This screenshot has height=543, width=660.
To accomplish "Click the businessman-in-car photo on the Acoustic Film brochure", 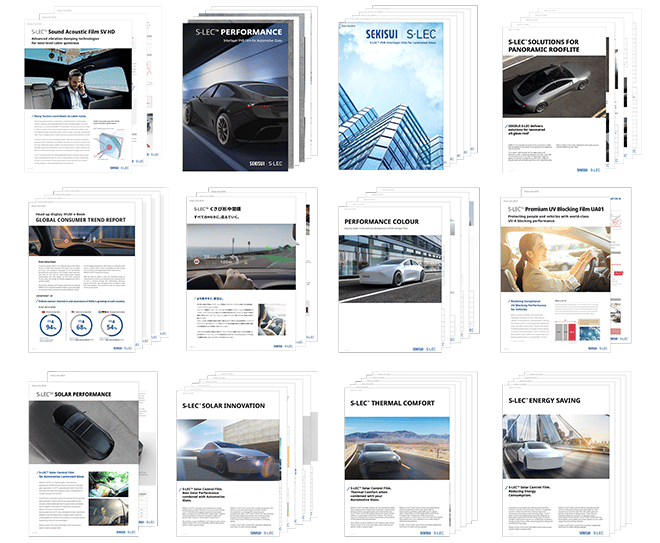I will point(78,79).
